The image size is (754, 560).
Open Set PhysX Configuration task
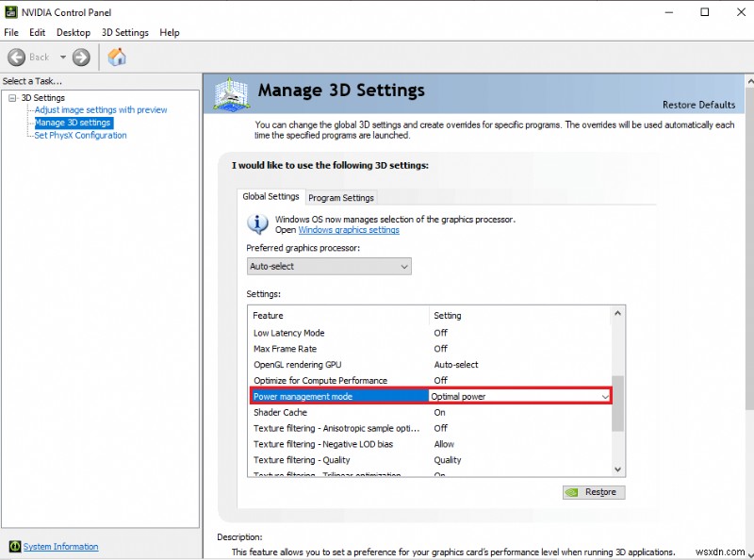click(80, 135)
